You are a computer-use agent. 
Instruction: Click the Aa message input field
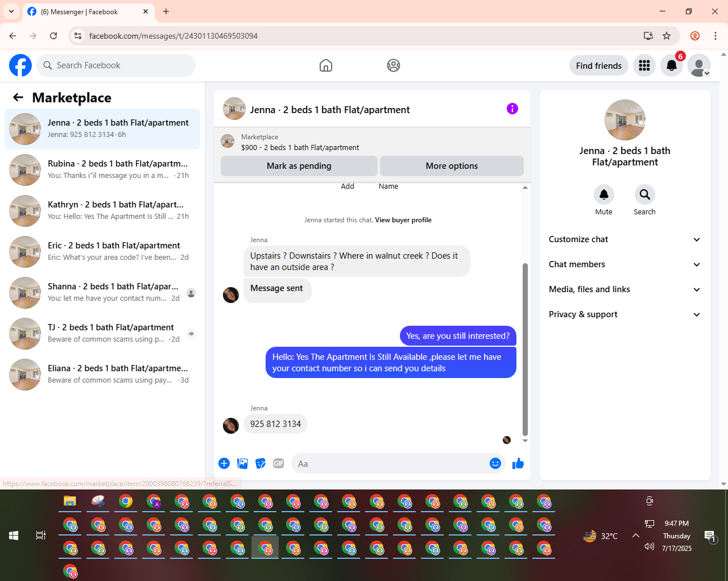(x=390, y=463)
